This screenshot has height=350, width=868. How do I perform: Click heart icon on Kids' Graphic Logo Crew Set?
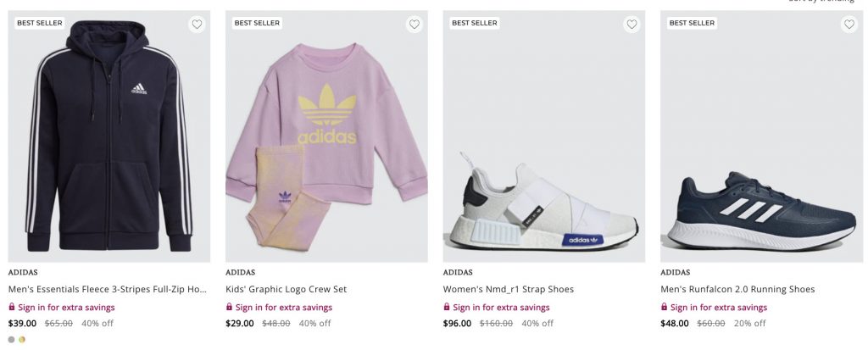pos(415,25)
